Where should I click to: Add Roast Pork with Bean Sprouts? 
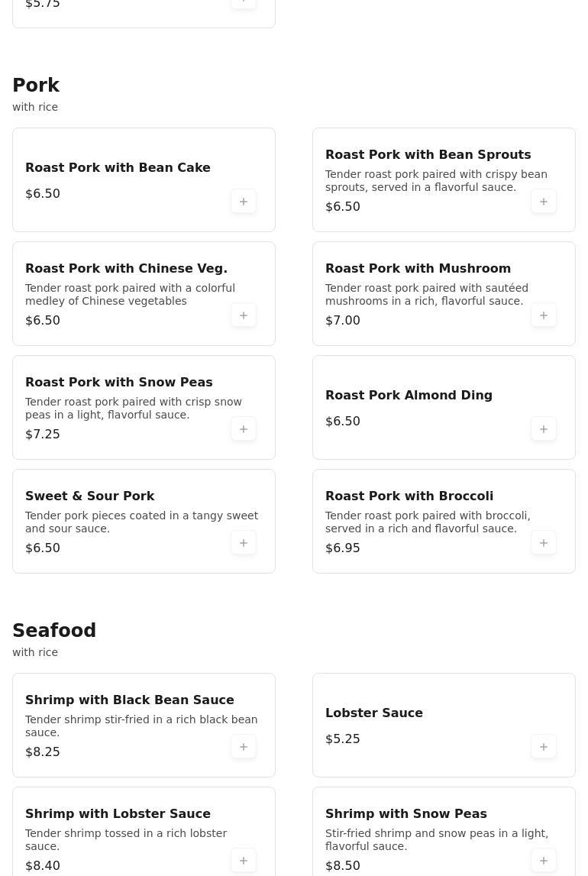tap(544, 202)
